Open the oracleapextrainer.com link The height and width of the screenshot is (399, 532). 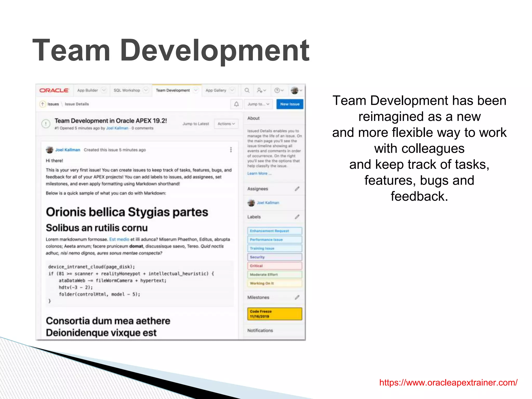pos(448,382)
